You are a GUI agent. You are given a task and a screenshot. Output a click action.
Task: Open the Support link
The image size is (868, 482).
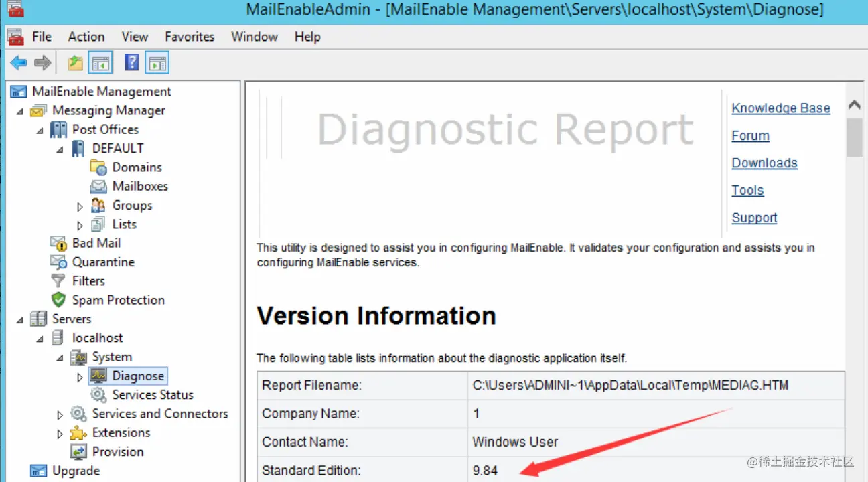pos(754,218)
